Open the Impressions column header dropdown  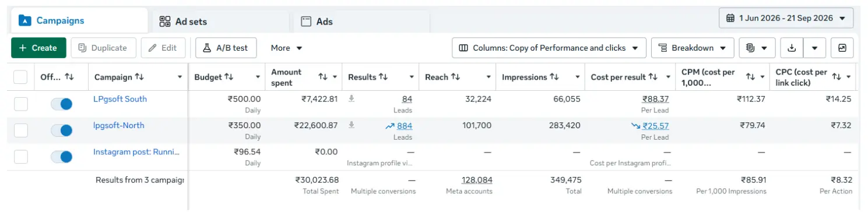coord(578,77)
